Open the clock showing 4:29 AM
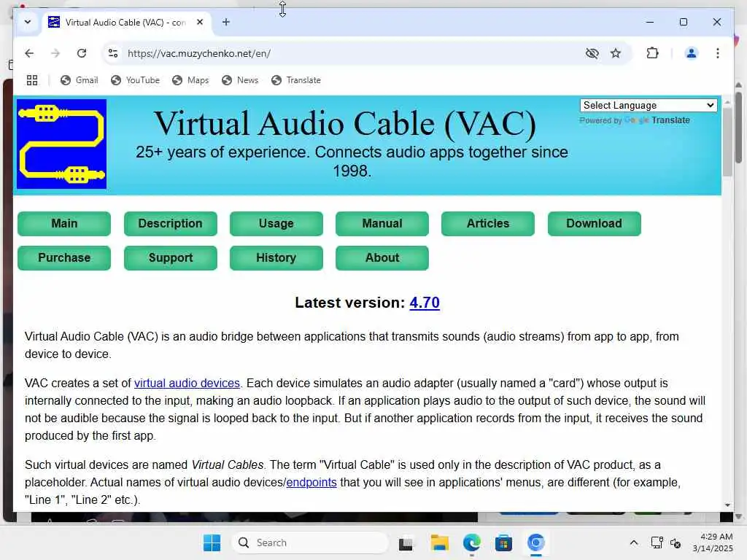 tap(713, 542)
